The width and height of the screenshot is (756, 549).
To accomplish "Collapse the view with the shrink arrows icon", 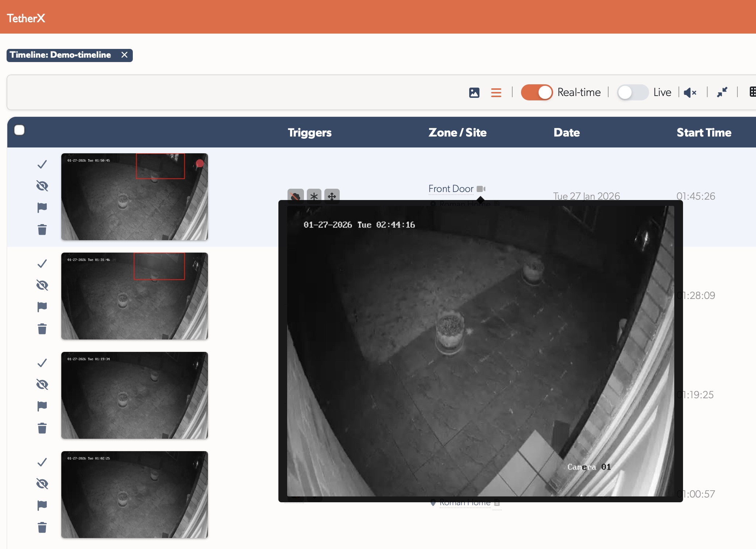I will point(722,92).
